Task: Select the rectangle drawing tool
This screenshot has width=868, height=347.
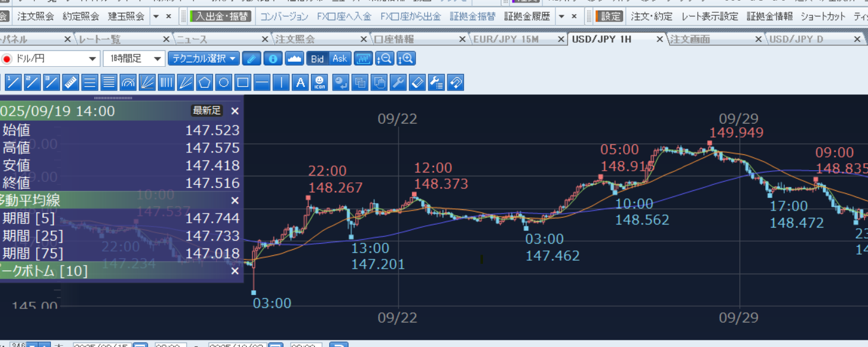Action: click(243, 83)
